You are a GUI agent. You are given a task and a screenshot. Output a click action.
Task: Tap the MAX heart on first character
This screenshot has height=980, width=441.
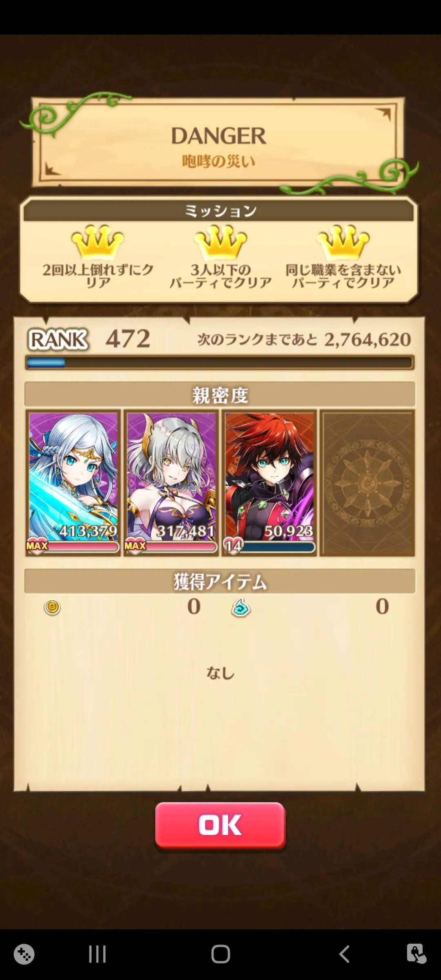pos(37,546)
